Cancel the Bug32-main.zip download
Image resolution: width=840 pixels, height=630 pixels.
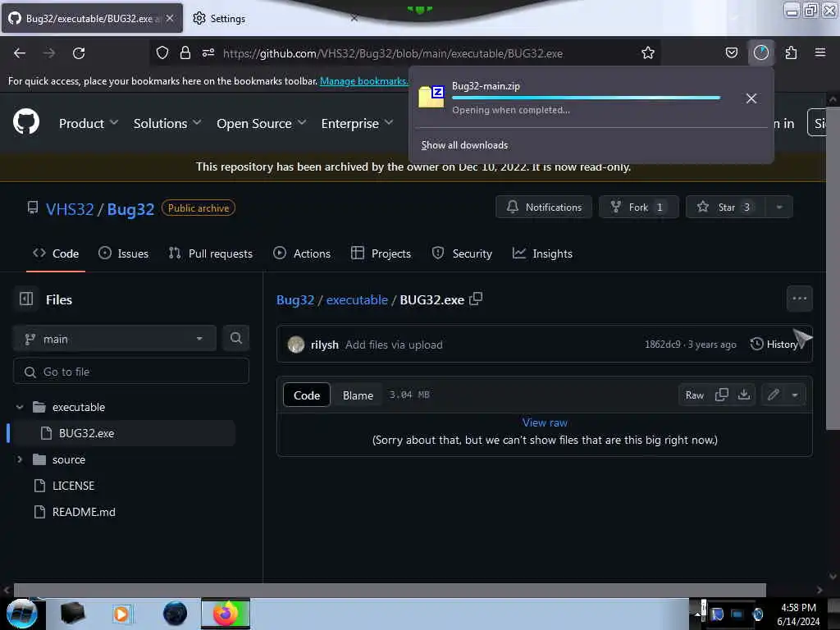751,98
